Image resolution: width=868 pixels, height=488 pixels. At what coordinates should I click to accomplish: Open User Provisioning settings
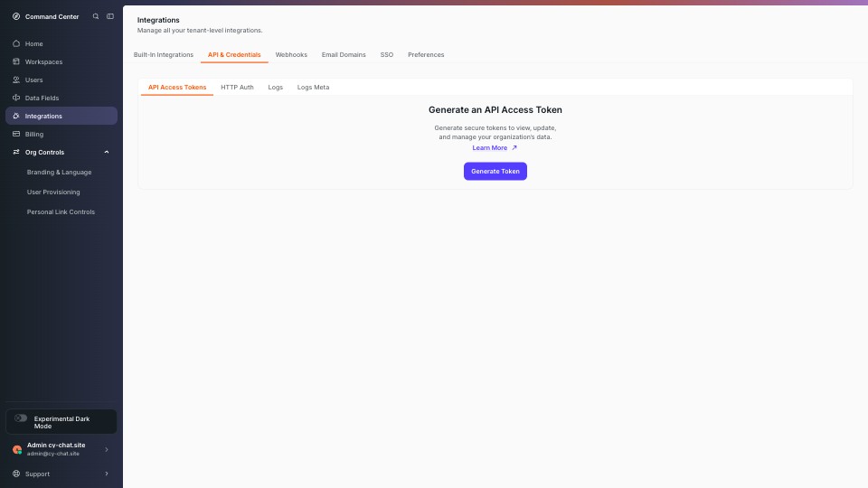tap(53, 192)
